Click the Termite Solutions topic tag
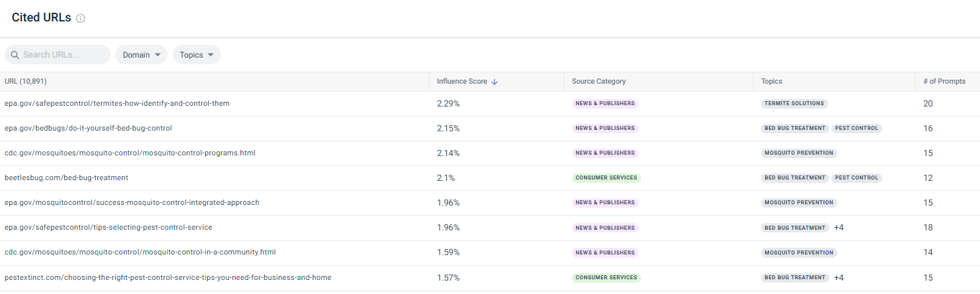Image resolution: width=980 pixels, height=294 pixels. tap(794, 104)
